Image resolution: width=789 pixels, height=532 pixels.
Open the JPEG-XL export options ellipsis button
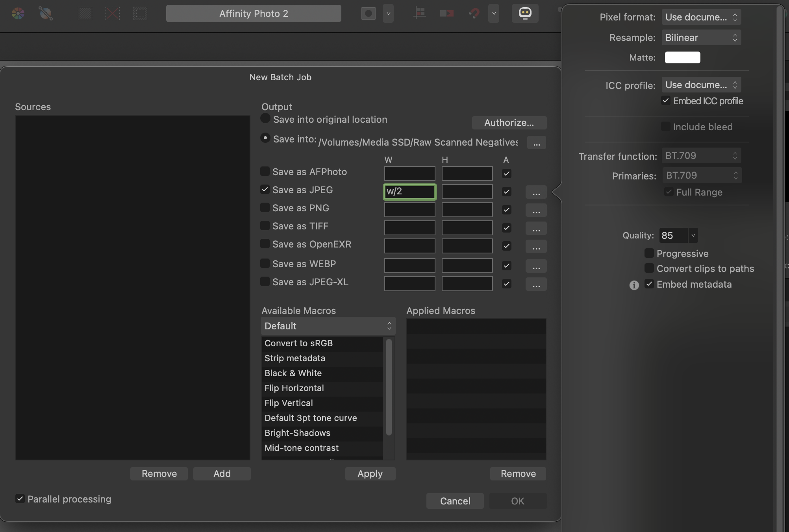tap(536, 284)
